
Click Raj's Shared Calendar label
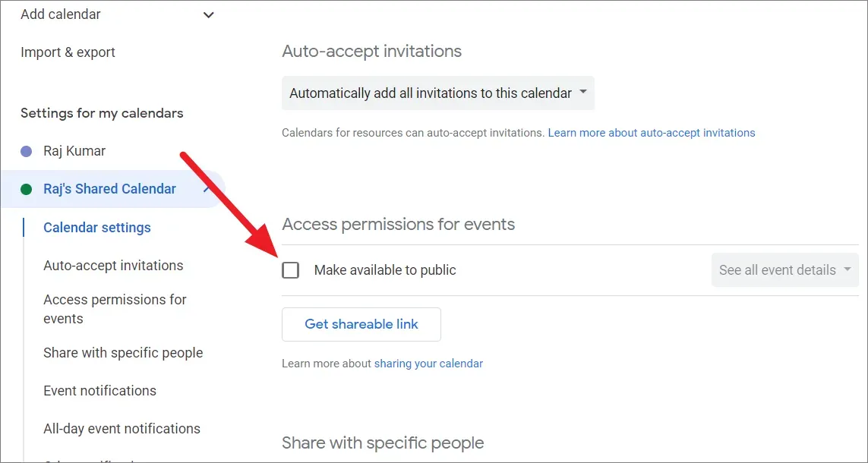(x=109, y=189)
